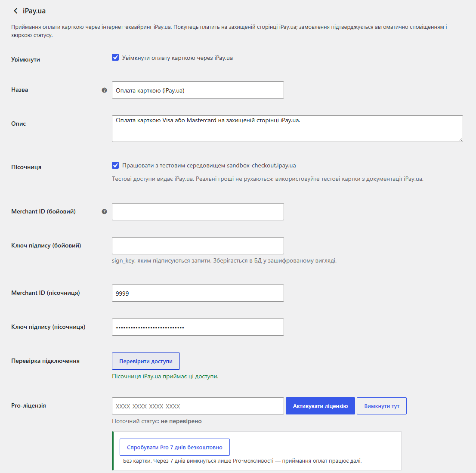Click the Приймання оплати карткою intro paragraph
Screen dimensions: 476x473
tap(229, 31)
